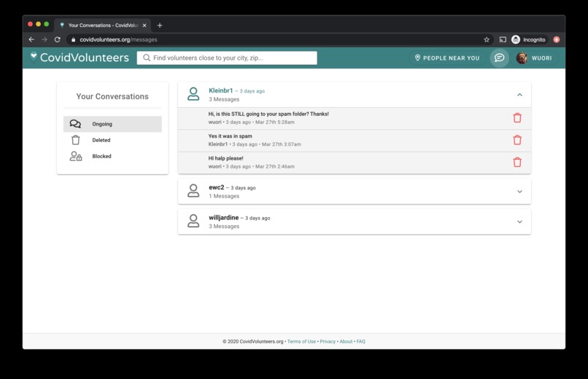Click the site lock icon in address bar

[73, 39]
